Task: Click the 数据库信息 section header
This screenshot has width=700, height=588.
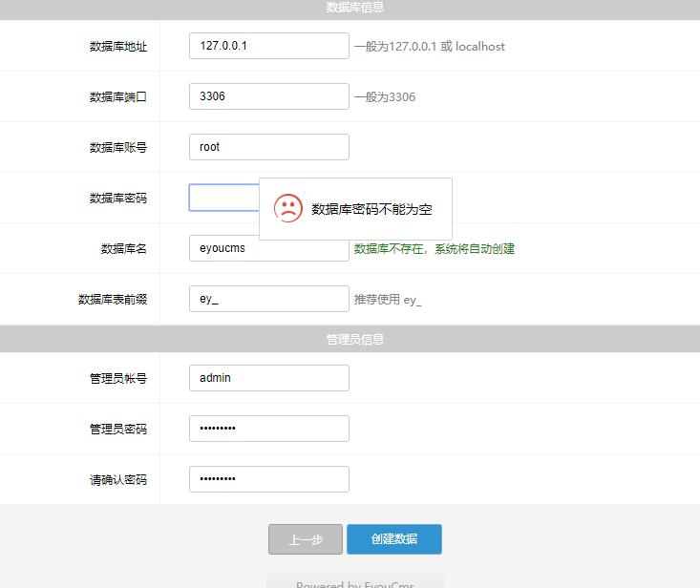Action: pos(350,9)
